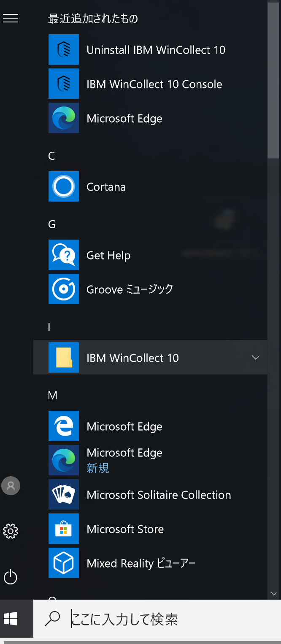Screen dimensions: 281x644
Task: Click the IBM WinCollect 10 folder icon
Action: click(64, 357)
